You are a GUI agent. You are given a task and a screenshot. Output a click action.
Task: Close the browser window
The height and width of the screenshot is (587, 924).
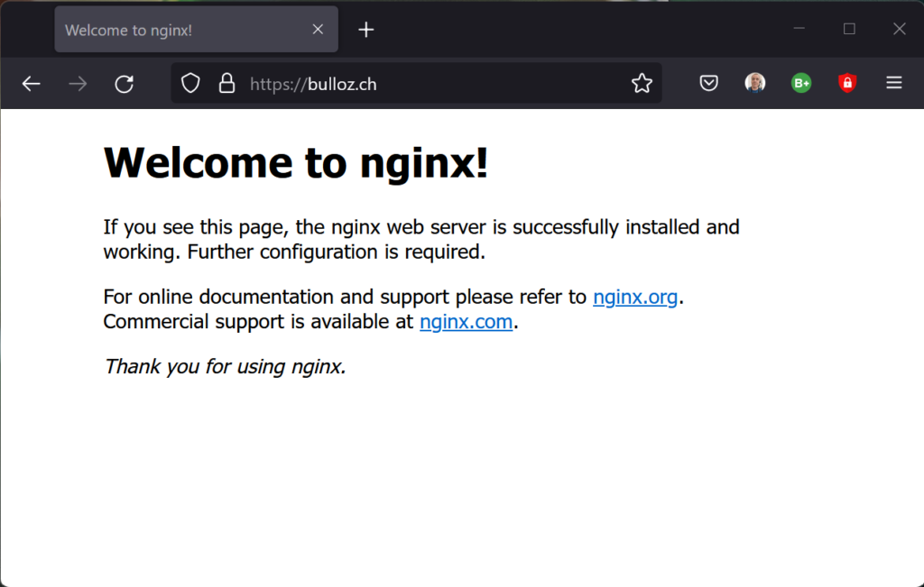tap(900, 28)
